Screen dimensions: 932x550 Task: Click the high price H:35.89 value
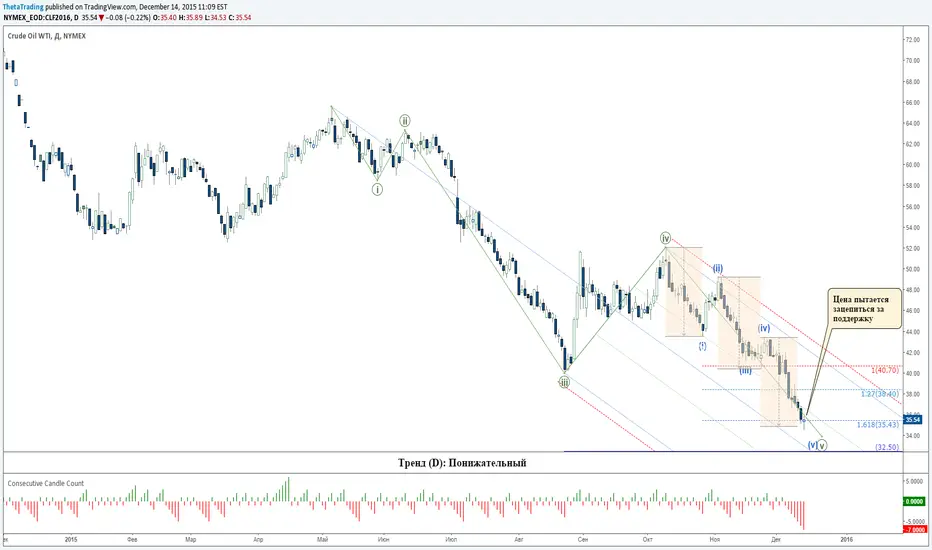(190, 18)
